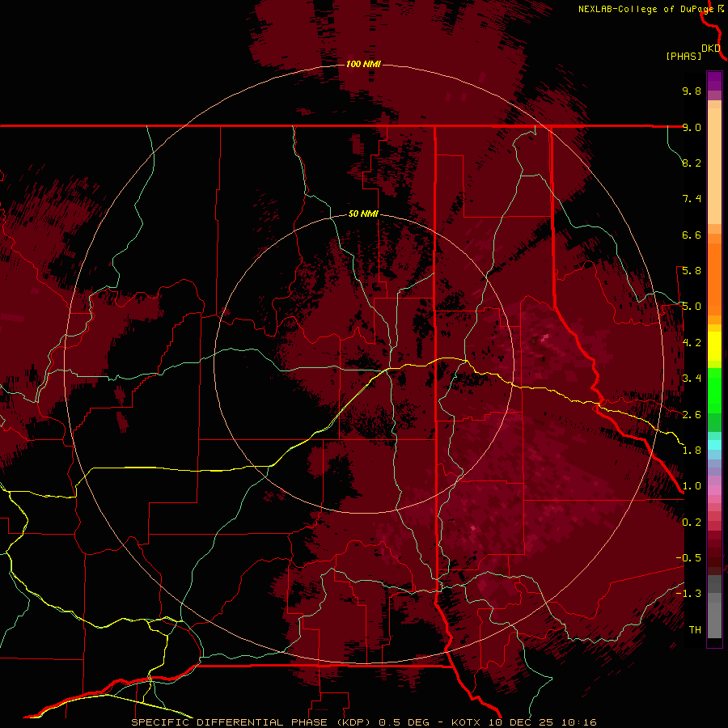Screen dimensions: 728x728
Task: Click the 5.8 scale value label
Action: tap(692, 271)
